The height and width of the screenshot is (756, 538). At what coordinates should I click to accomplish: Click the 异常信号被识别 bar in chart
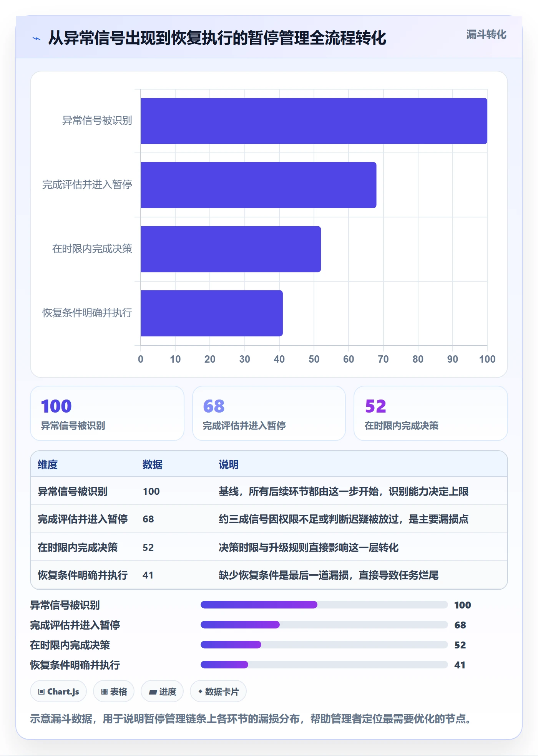(314, 121)
